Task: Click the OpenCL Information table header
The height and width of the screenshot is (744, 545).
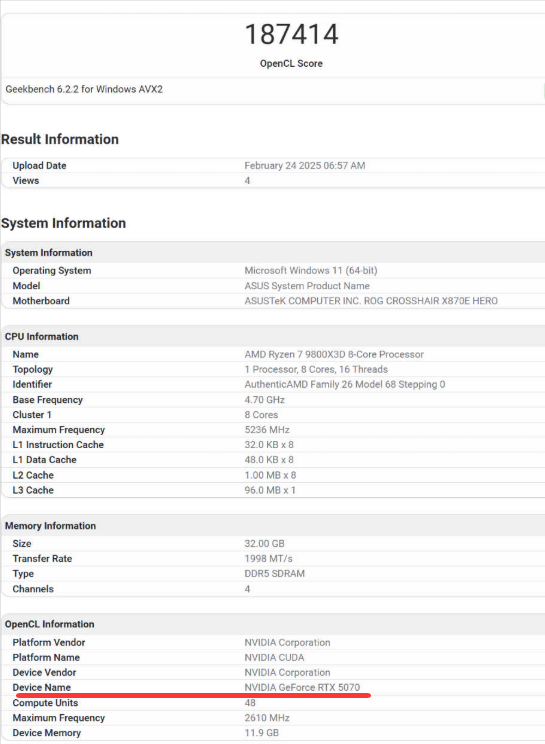Action: click(x=49, y=624)
